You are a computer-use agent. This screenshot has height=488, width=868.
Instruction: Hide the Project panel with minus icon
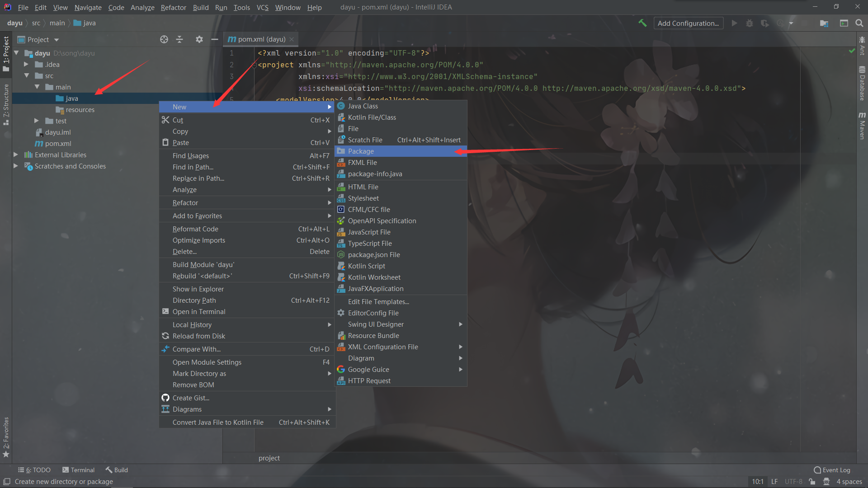coord(215,39)
